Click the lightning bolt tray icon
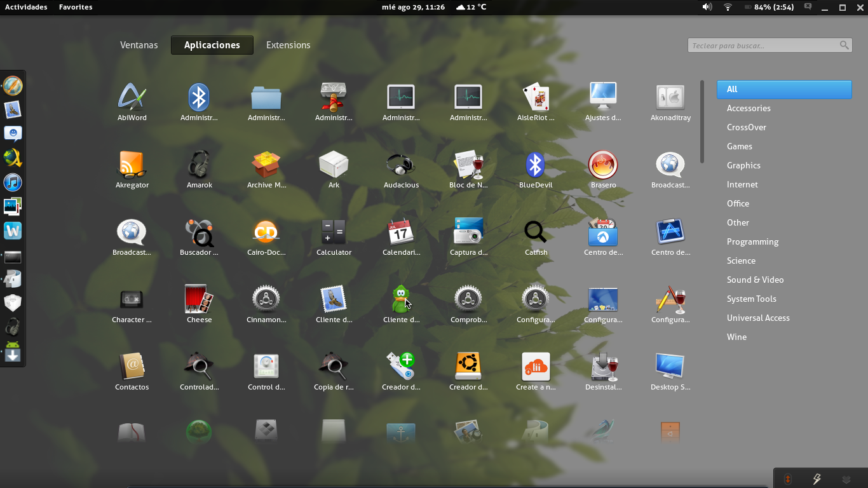The height and width of the screenshot is (488, 868). (817, 479)
